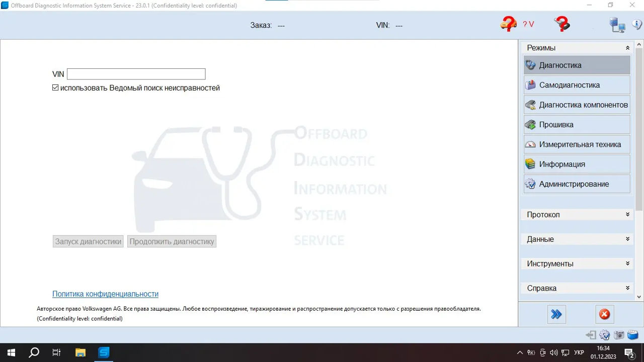Toggle 'использовать Ведомый поиск неисправностей' checkbox

[55, 88]
